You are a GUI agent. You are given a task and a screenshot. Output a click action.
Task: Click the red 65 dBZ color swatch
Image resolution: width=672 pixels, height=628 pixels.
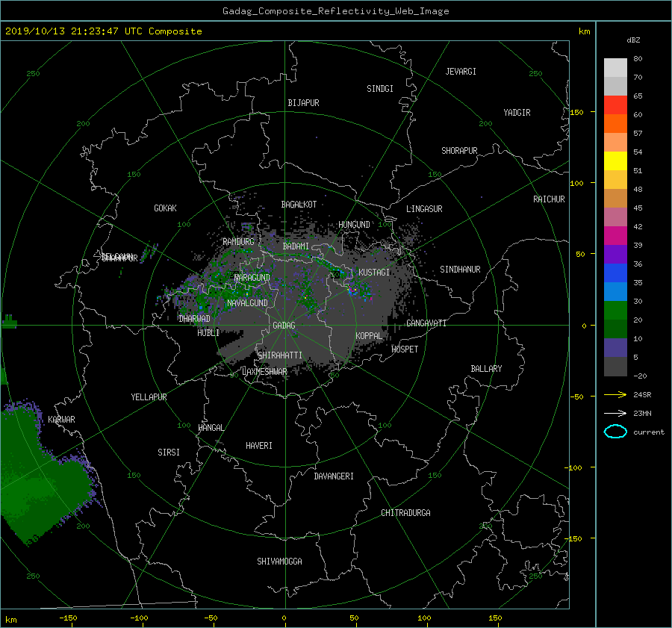coord(615,105)
